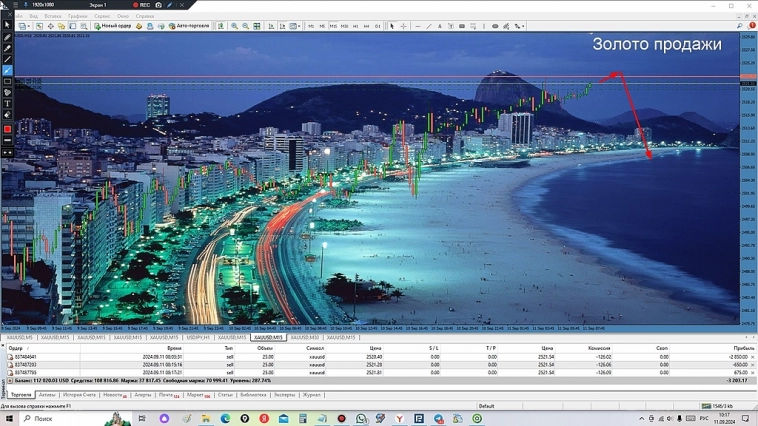
Task: Select the Text (T) tool in the drawing sidebar
Action: pyautogui.click(x=7, y=104)
